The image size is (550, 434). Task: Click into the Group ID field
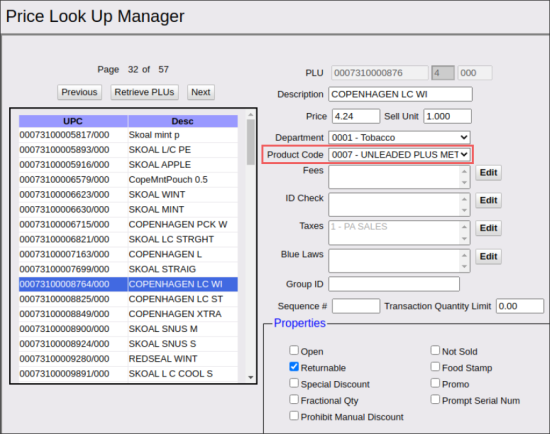coord(394,284)
